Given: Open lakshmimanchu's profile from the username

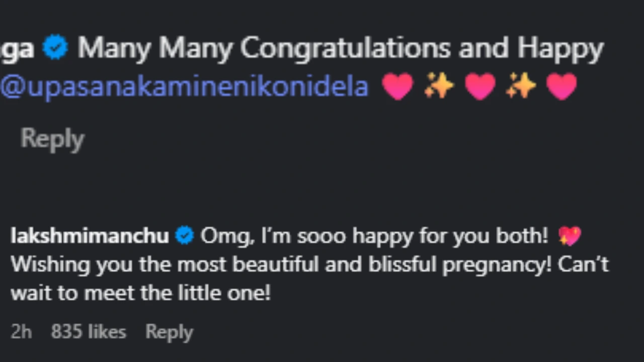Looking at the screenshot, I should coord(90,235).
